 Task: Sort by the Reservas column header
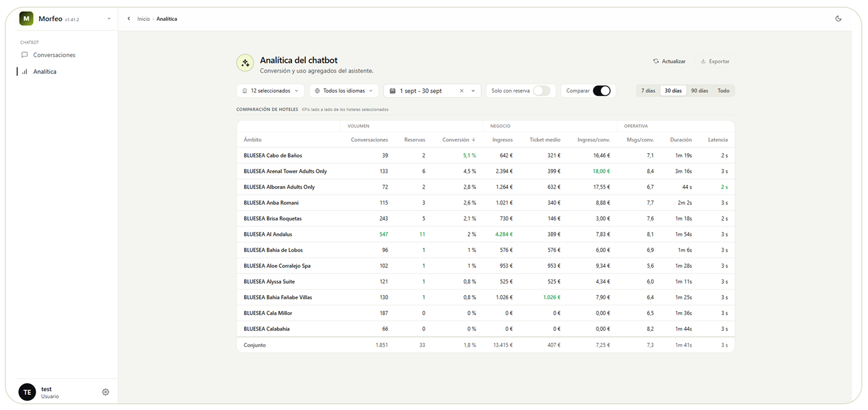tap(414, 140)
